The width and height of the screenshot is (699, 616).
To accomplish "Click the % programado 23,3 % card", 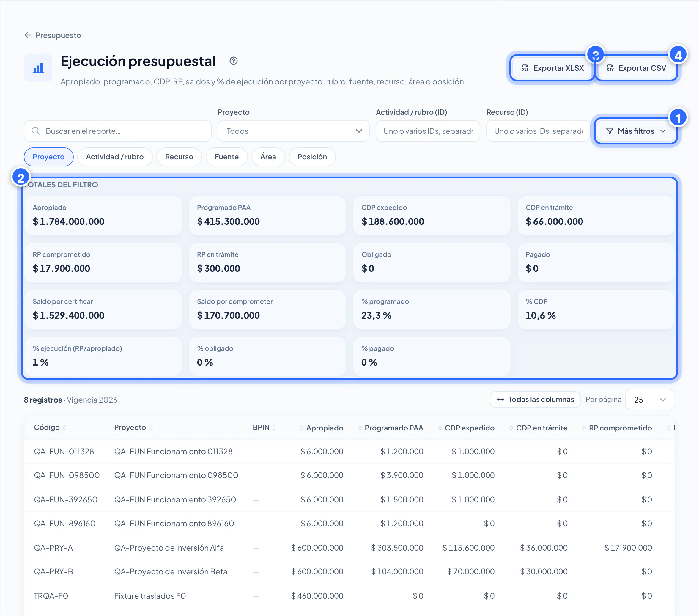I will 432,309.
